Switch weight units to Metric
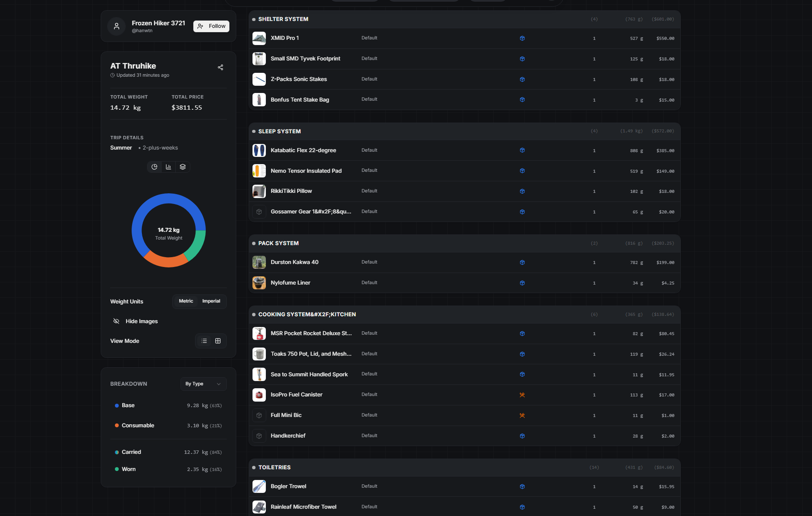This screenshot has width=812, height=516. [x=186, y=301]
